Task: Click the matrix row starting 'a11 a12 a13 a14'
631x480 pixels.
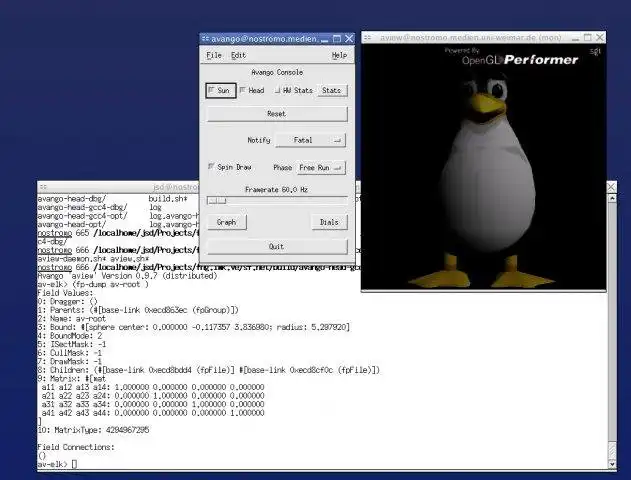Action: pos(153,387)
